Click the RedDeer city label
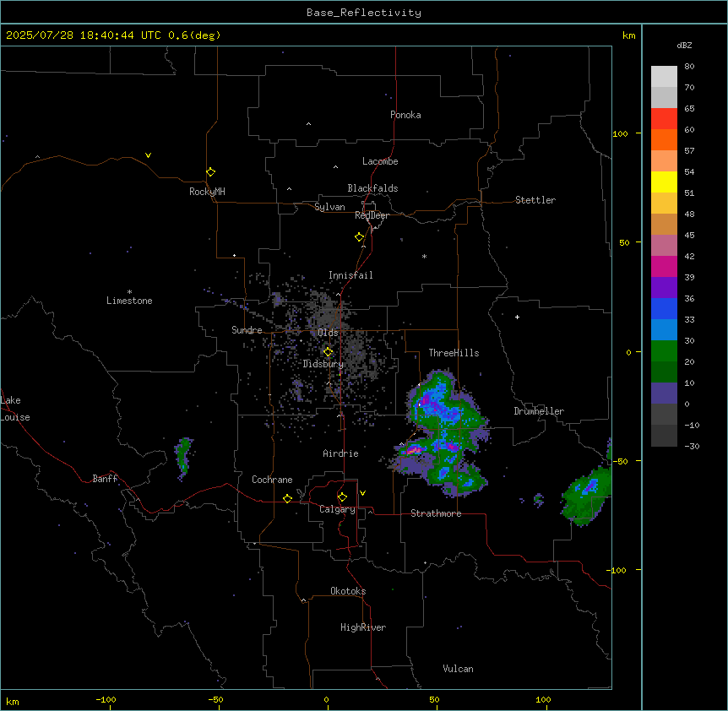This screenshot has width=728, height=711. coord(372,215)
